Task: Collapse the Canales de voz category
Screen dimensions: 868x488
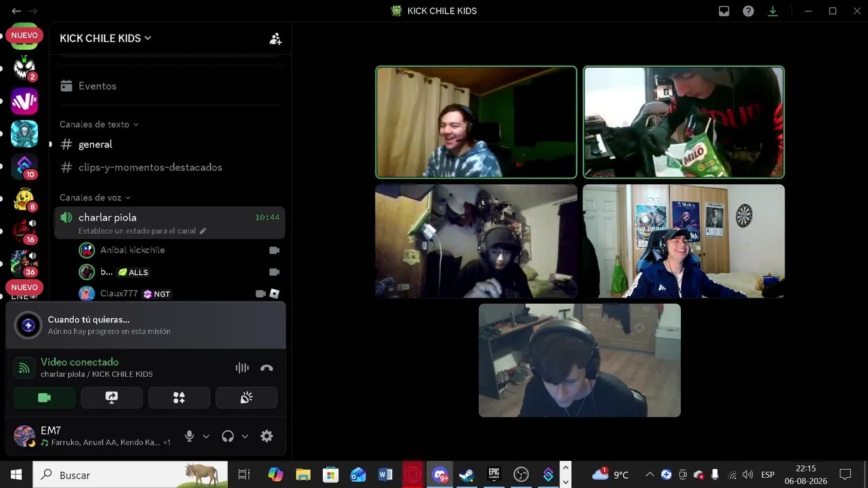Action: (95, 197)
